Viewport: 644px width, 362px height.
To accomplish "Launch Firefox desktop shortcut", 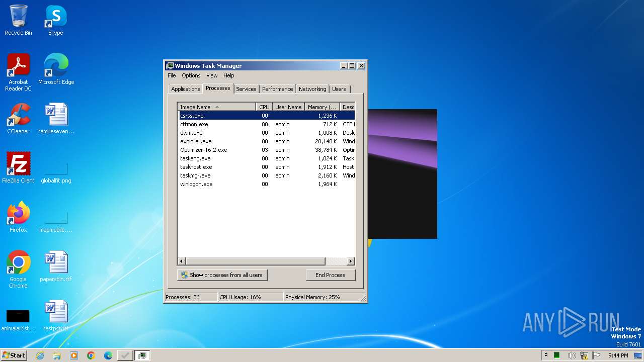I will (x=18, y=217).
